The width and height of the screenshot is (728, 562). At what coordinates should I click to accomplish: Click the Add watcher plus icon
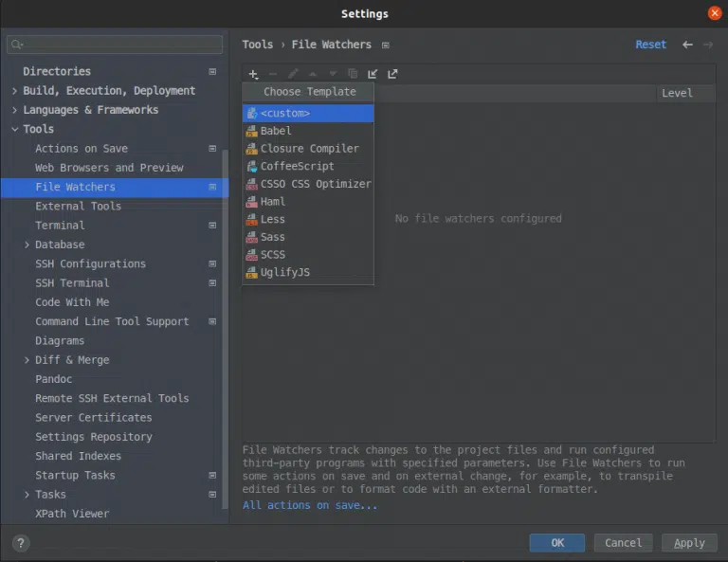pos(253,74)
